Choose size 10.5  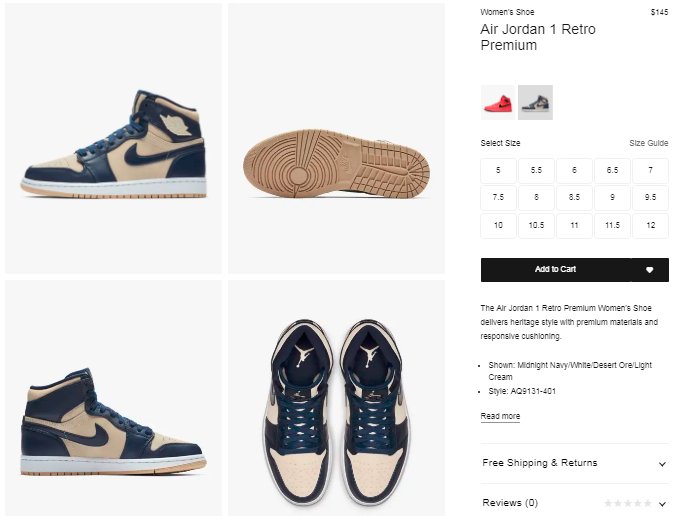coord(536,226)
